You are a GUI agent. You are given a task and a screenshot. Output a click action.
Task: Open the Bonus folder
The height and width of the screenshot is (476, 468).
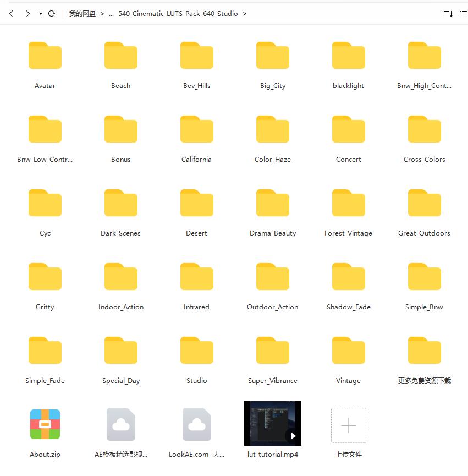pos(121,129)
